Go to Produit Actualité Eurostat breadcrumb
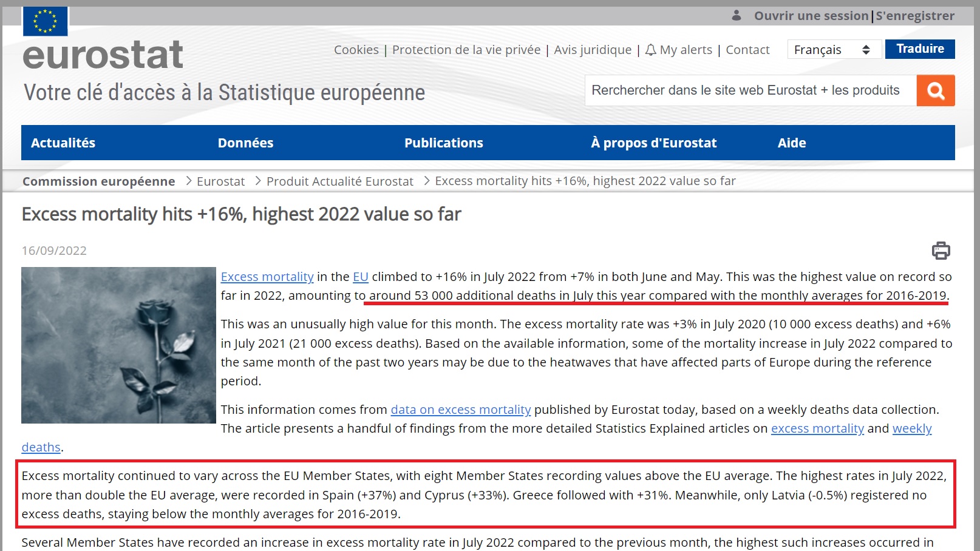Image resolution: width=980 pixels, height=551 pixels. coord(340,181)
